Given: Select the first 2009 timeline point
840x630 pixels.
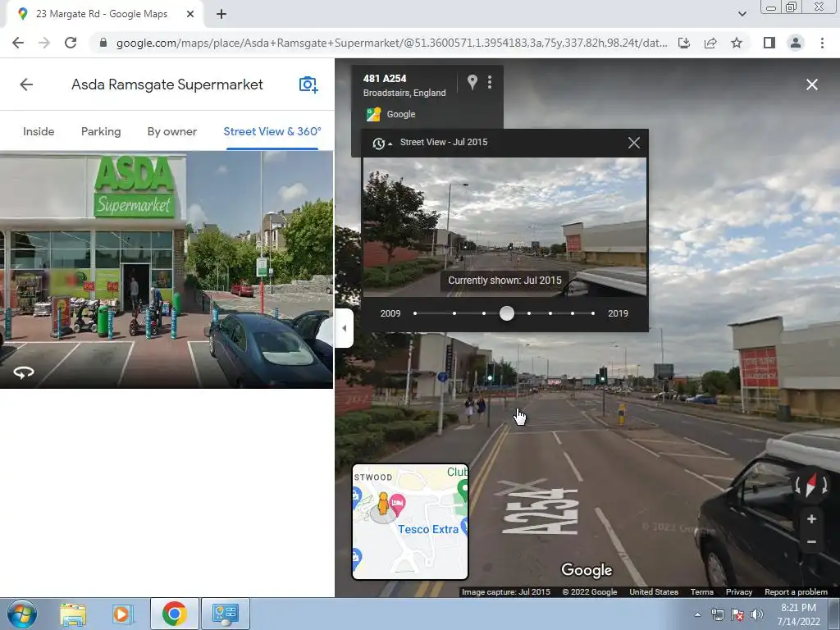Looking at the screenshot, I should tap(415, 313).
